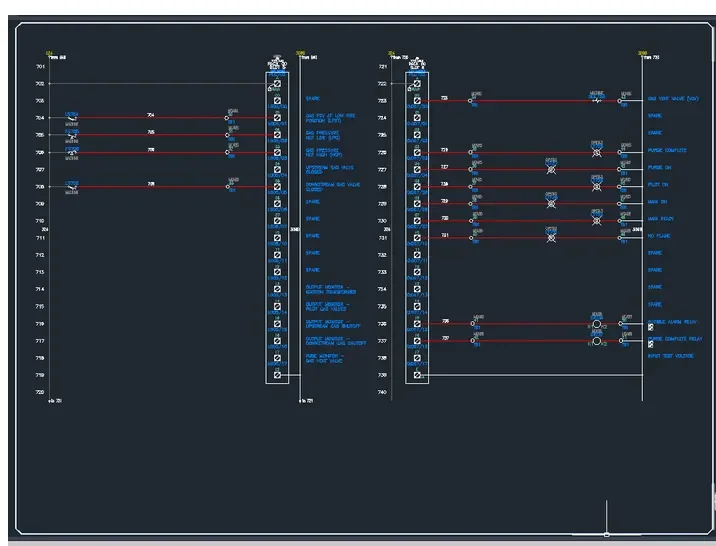The width and height of the screenshot is (716, 546).
Task: Select the GAS VENT VALVE description text
Action: click(673, 99)
